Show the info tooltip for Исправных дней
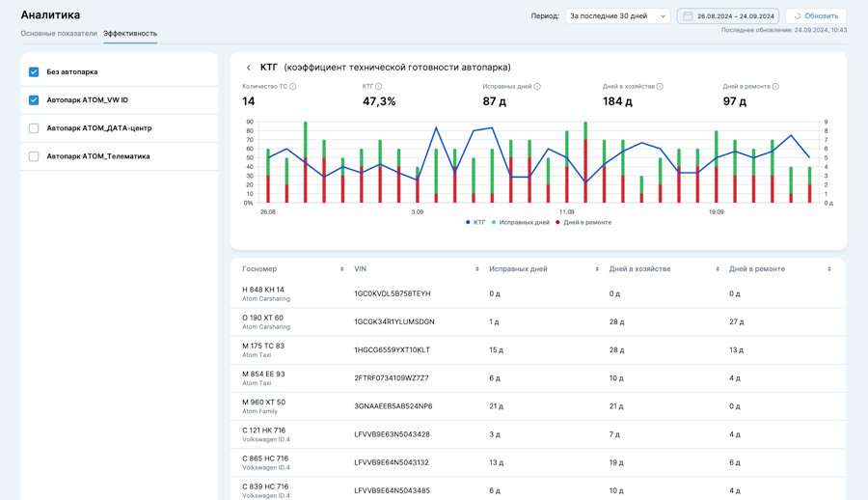The height and width of the screenshot is (500, 868). 537,87
